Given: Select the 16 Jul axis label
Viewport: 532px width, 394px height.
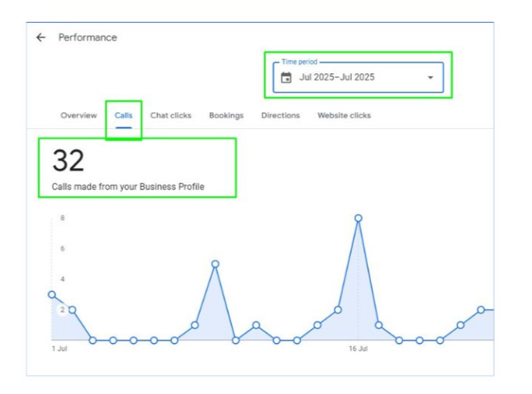Looking at the screenshot, I should tap(358, 349).
